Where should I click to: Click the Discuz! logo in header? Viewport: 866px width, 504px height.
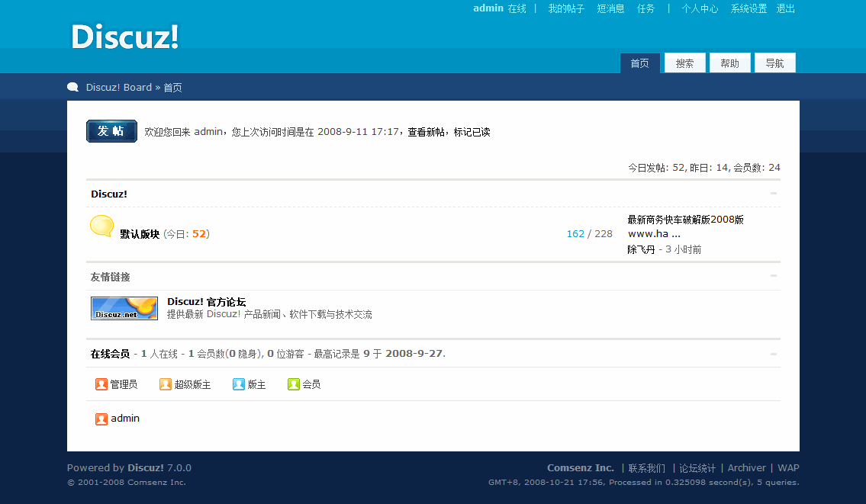124,37
